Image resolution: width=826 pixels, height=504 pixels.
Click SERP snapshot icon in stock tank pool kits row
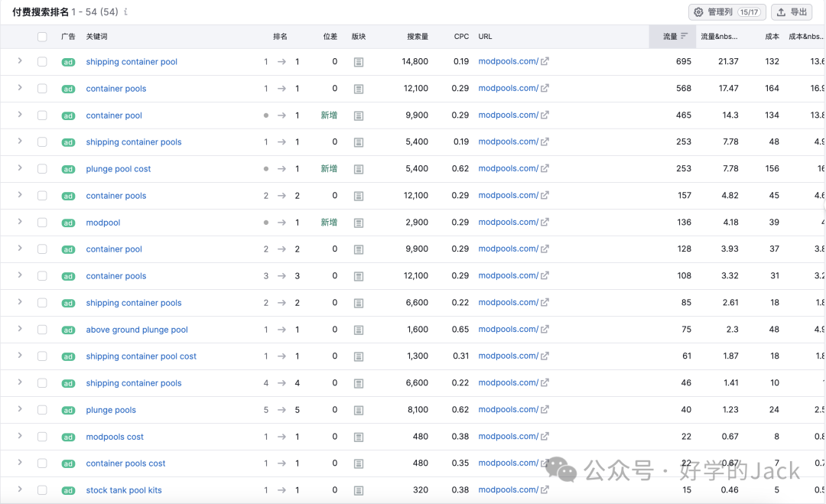[x=359, y=490]
